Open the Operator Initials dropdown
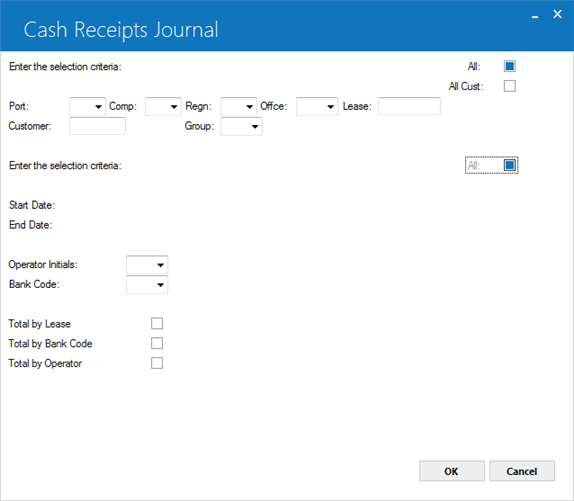Viewport: 574px width, 501px height. pyautogui.click(x=147, y=265)
